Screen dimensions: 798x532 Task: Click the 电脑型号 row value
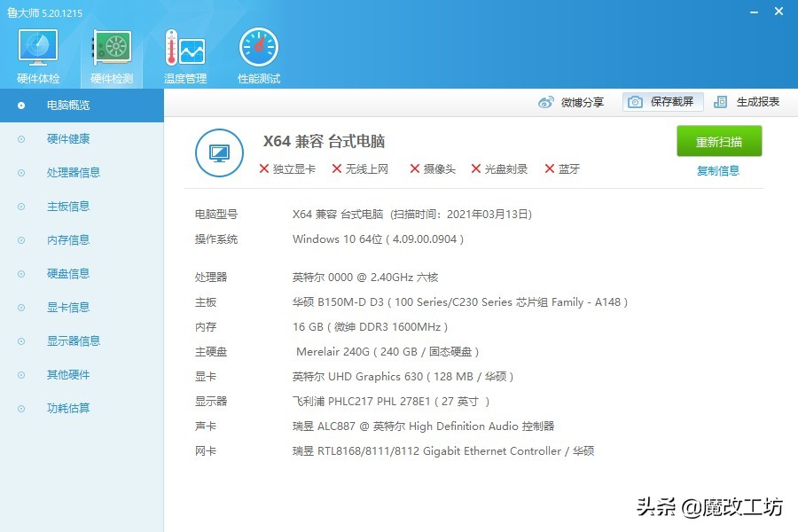click(412, 215)
